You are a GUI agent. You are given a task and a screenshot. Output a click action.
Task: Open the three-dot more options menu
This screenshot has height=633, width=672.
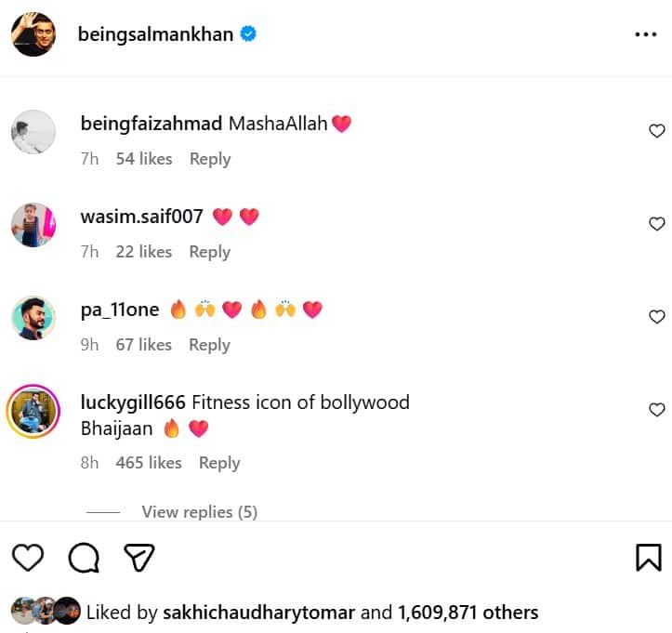645,34
